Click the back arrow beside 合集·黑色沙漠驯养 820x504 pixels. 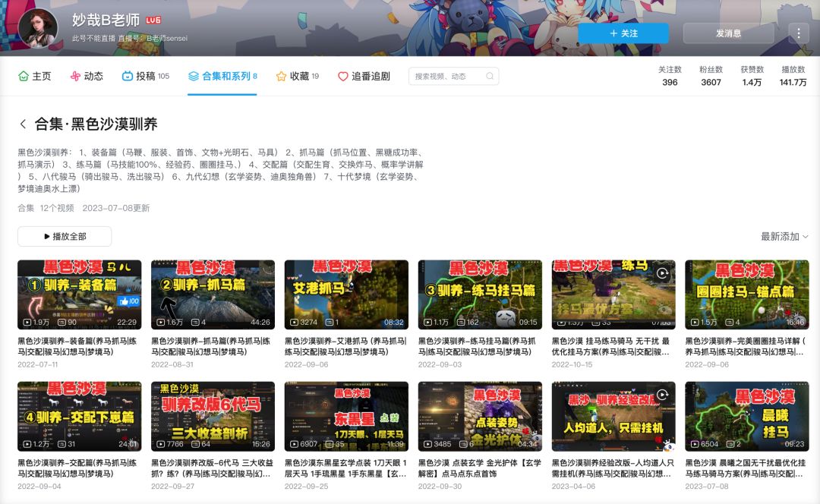23,124
